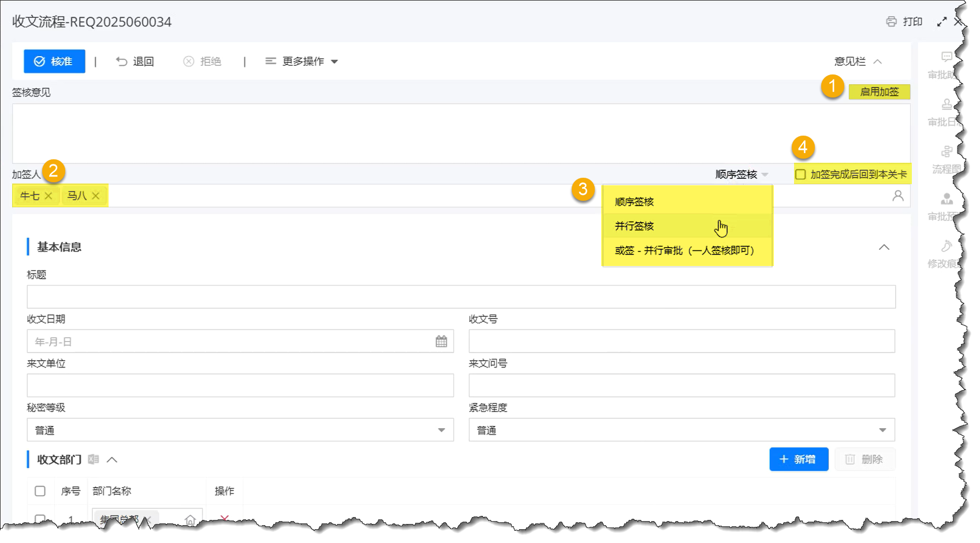Click the Excel export icon beside 收文部门
980x543 pixels.
click(x=94, y=459)
